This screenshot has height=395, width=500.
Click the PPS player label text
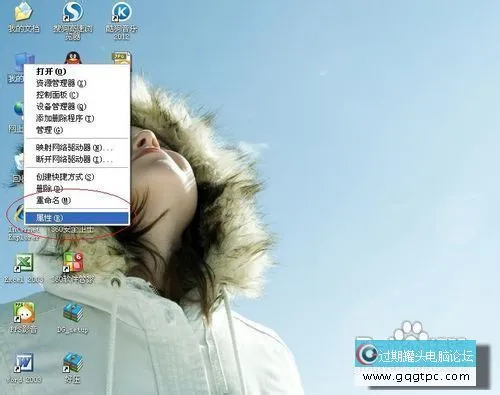pyautogui.click(x=23, y=330)
